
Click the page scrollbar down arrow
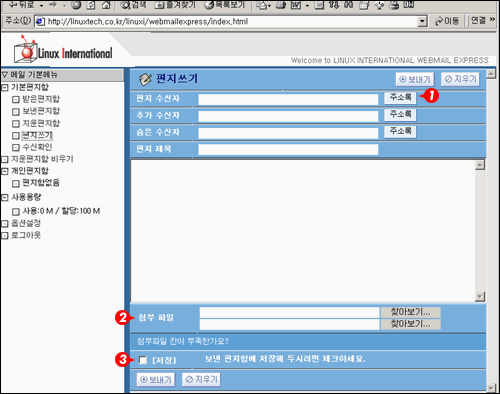(491, 388)
